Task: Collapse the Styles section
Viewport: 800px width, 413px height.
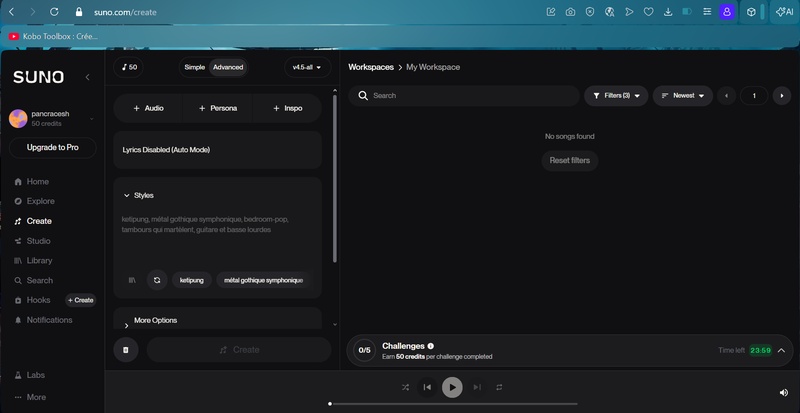Action: tap(127, 196)
